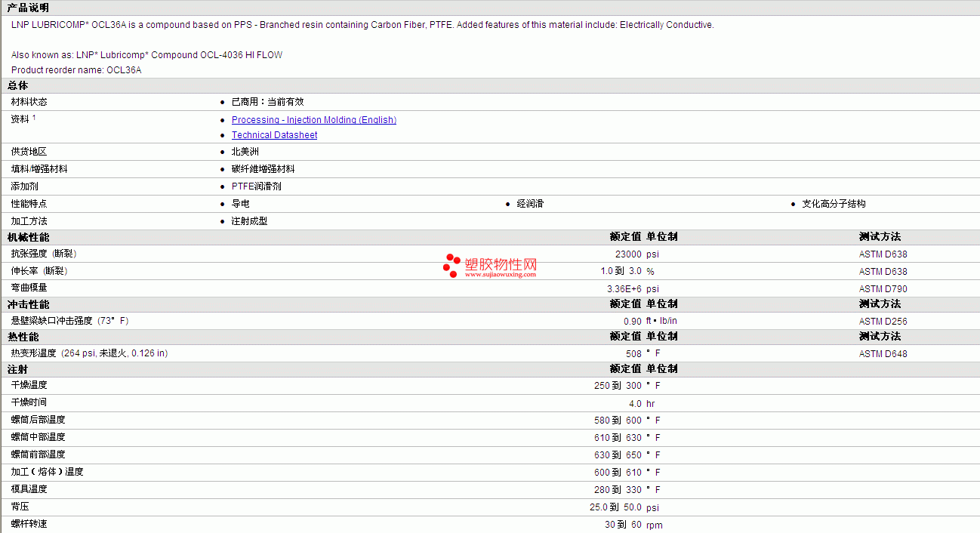Click the 冲击性能 section header
Image resolution: width=980 pixels, height=533 pixels.
[x=28, y=304]
